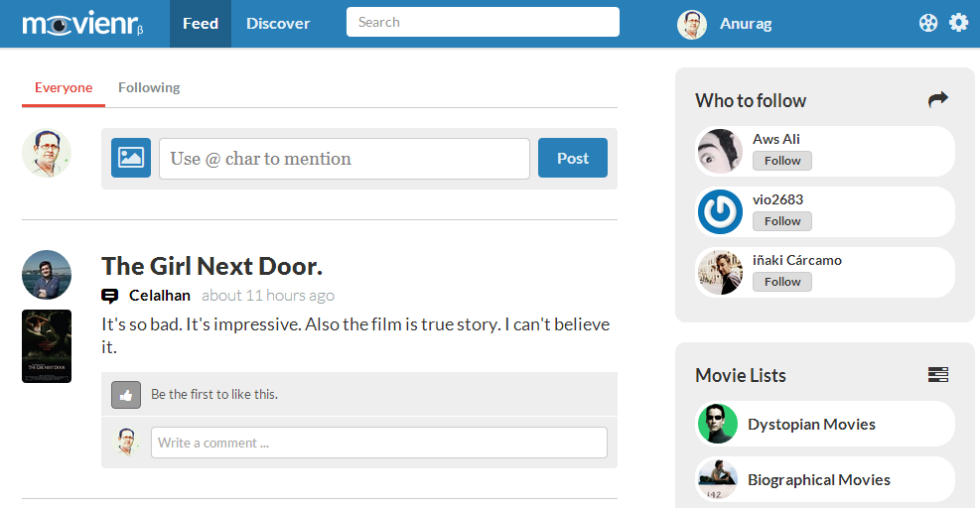Open The Girl Next Door title link

(211, 266)
